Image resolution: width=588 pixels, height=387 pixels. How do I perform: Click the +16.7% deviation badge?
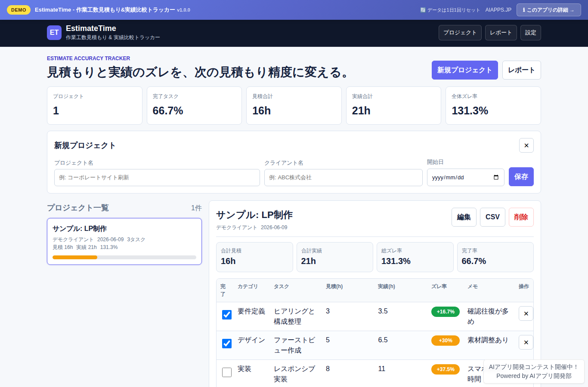tap(446, 312)
